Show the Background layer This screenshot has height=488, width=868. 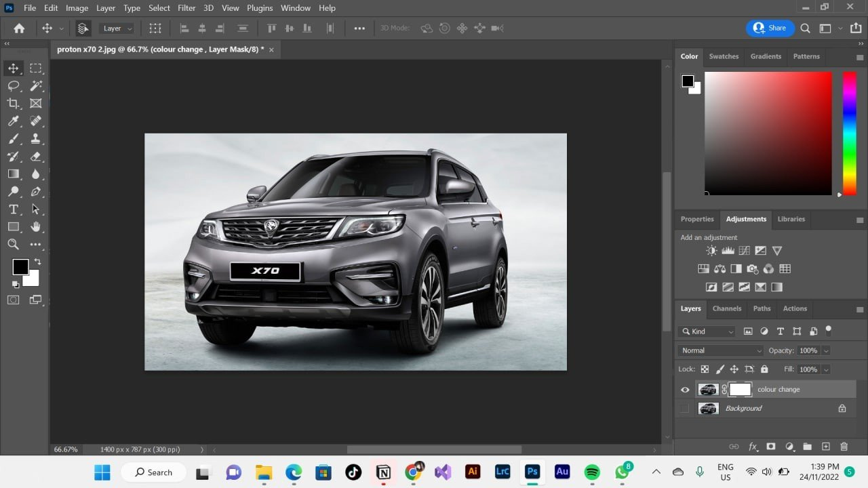click(685, 409)
